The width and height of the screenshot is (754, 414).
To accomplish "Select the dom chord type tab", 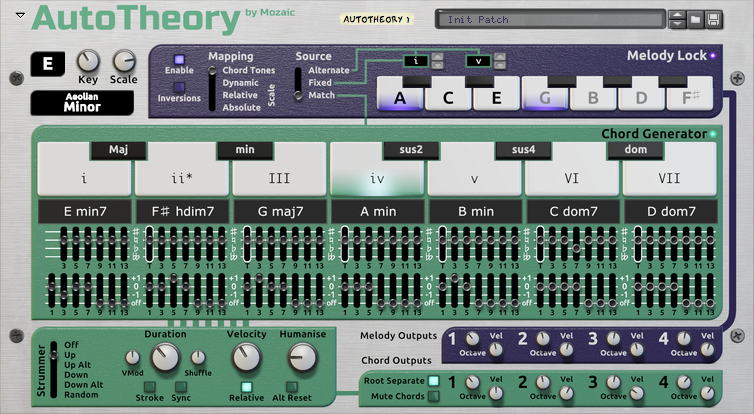I will [x=636, y=150].
